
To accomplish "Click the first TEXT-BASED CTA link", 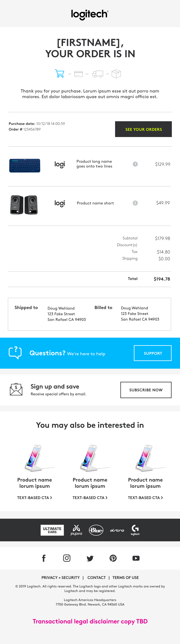I will [34, 498].
